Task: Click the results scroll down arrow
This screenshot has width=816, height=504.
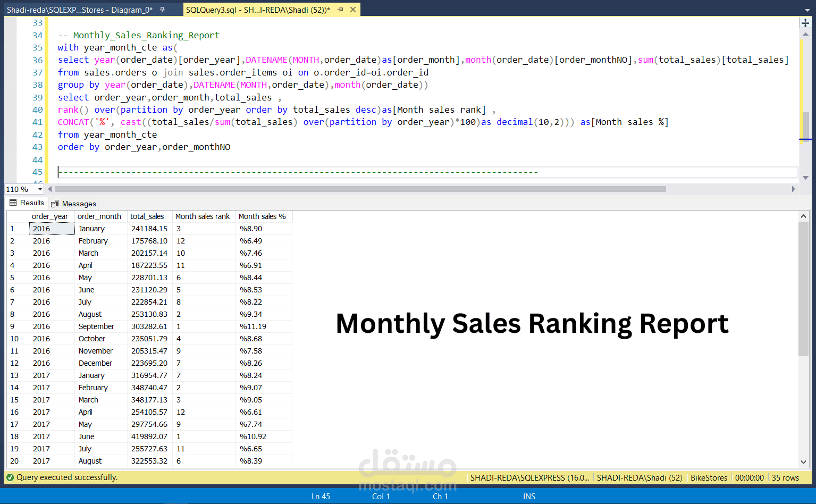Action: tap(803, 463)
